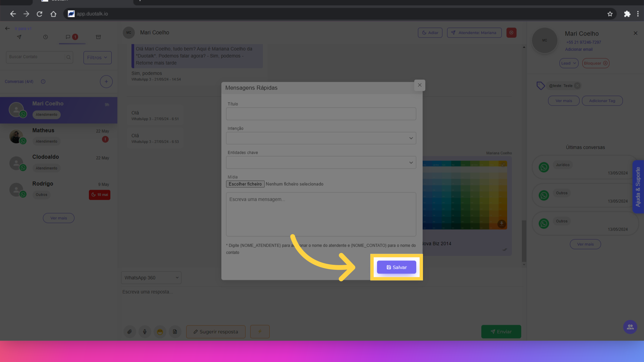The width and height of the screenshot is (644, 362).
Task: Click the Título input field
Action: click(x=321, y=114)
